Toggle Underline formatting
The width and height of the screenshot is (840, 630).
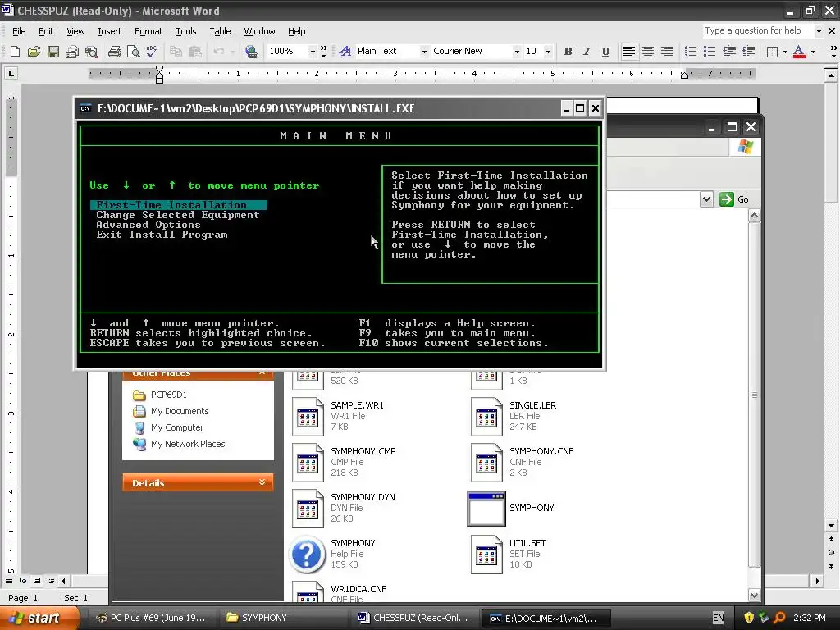pos(605,52)
